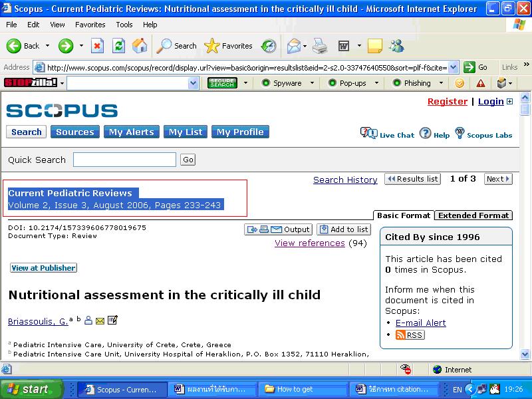The image size is (532, 399).
Task: Stop page loading with red X icon
Action: coord(97,46)
